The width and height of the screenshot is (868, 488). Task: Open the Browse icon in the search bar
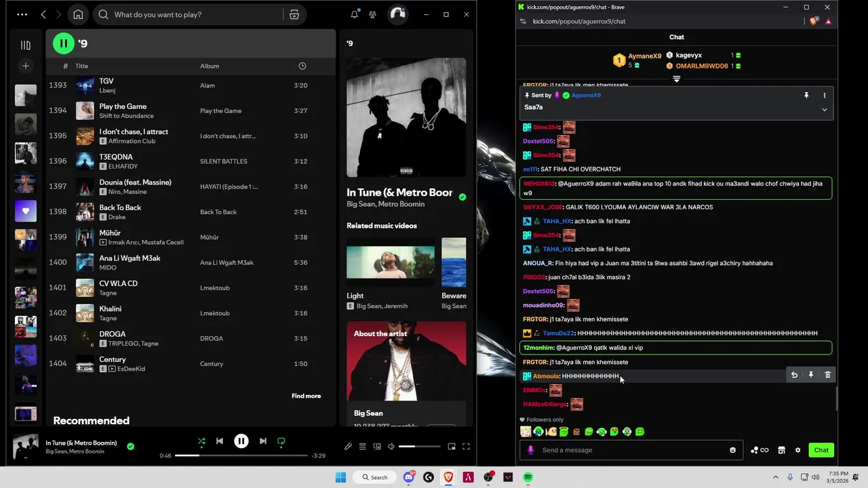(x=294, y=14)
